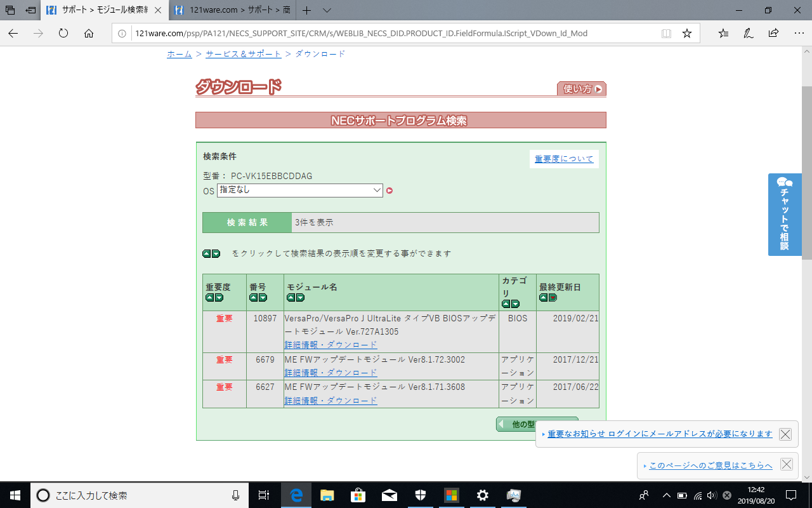Open download details for module 6679
This screenshot has width=812, height=508.
point(331,373)
